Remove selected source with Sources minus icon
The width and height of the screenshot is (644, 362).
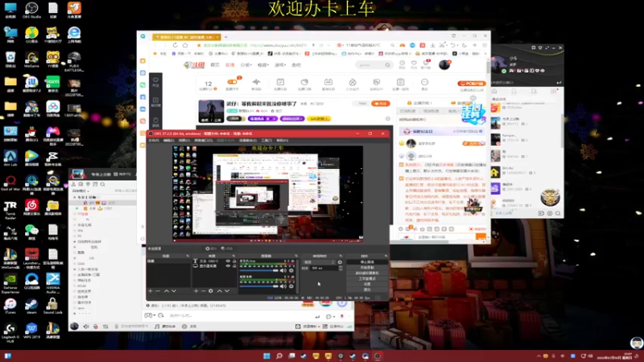[x=204, y=291]
